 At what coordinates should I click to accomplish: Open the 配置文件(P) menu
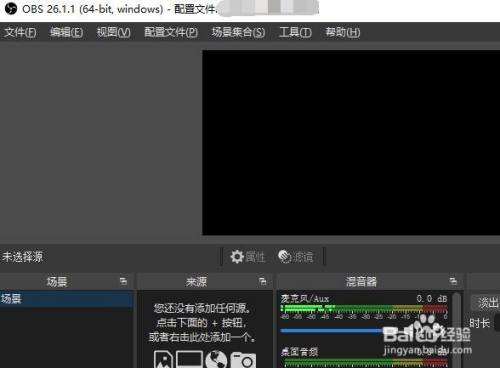pos(171,32)
